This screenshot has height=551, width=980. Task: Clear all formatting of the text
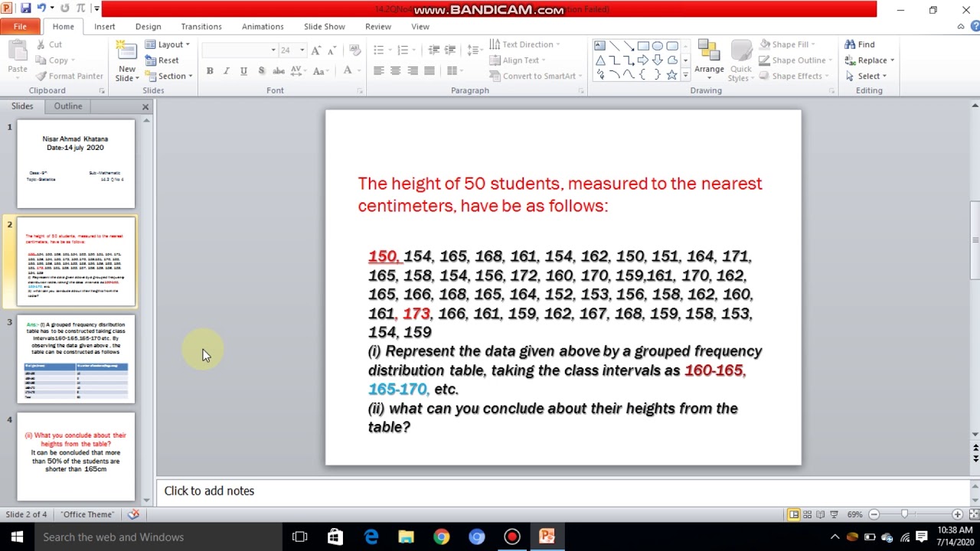click(x=354, y=51)
